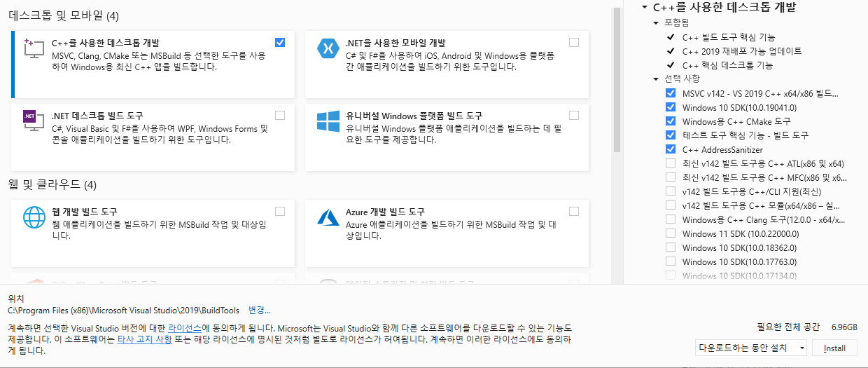Enable Windows용 C++ Clang 도구 checkbox
The height and width of the screenshot is (368, 868).
(671, 219)
